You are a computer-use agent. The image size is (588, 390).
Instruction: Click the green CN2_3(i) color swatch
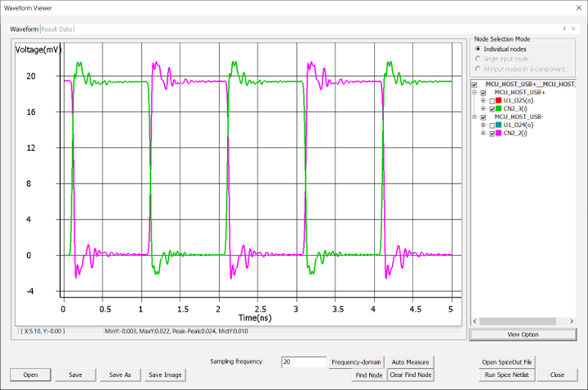[500, 109]
